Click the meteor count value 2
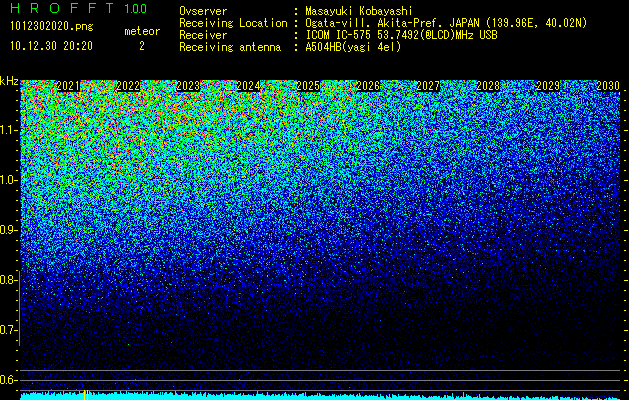 tap(142, 46)
